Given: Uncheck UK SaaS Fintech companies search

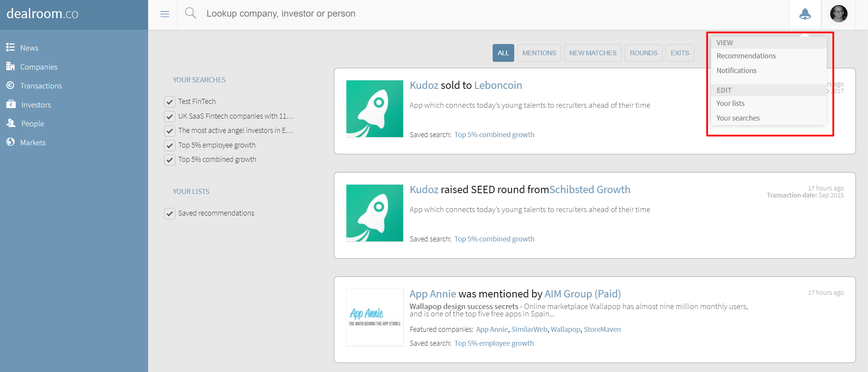Looking at the screenshot, I should 170,117.
